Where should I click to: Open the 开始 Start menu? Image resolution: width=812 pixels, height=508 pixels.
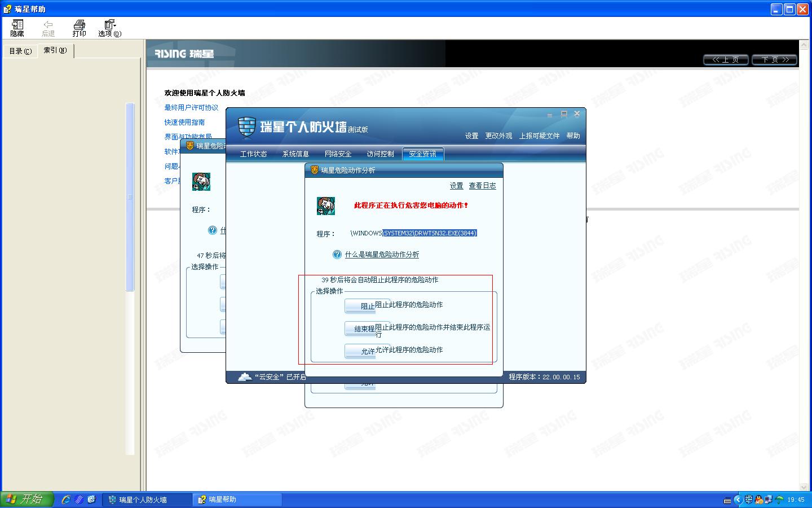(27, 500)
